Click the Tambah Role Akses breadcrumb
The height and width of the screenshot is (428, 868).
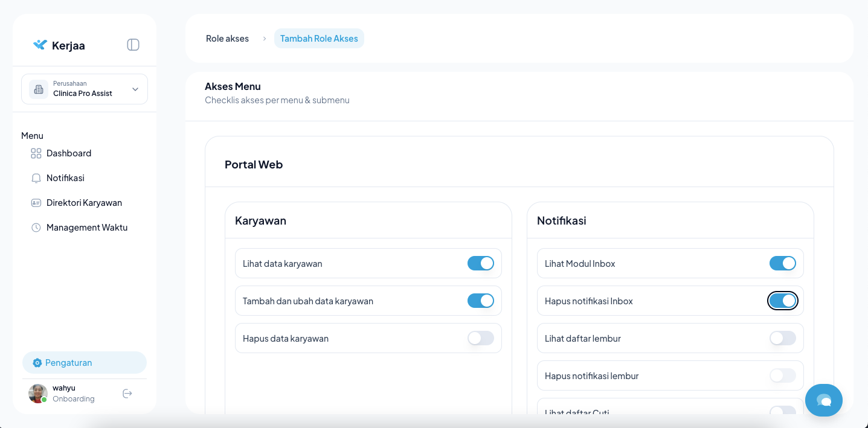tap(319, 39)
